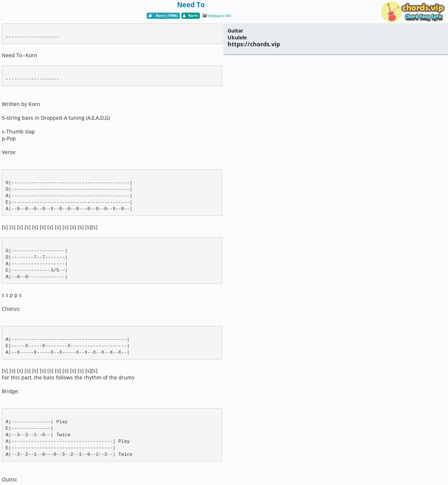The width and height of the screenshot is (448, 485).
Task: Select the Guitar option
Action: pyautogui.click(x=235, y=31)
